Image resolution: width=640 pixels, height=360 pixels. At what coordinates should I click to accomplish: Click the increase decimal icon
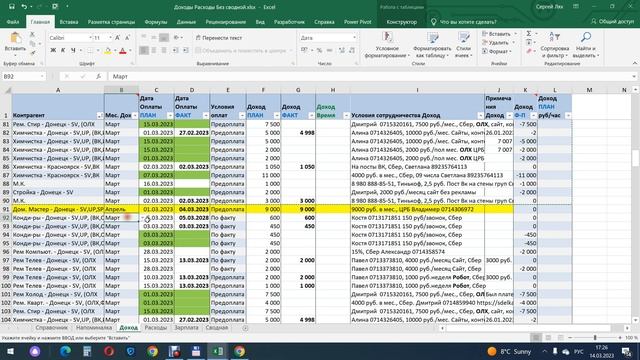coord(342,50)
